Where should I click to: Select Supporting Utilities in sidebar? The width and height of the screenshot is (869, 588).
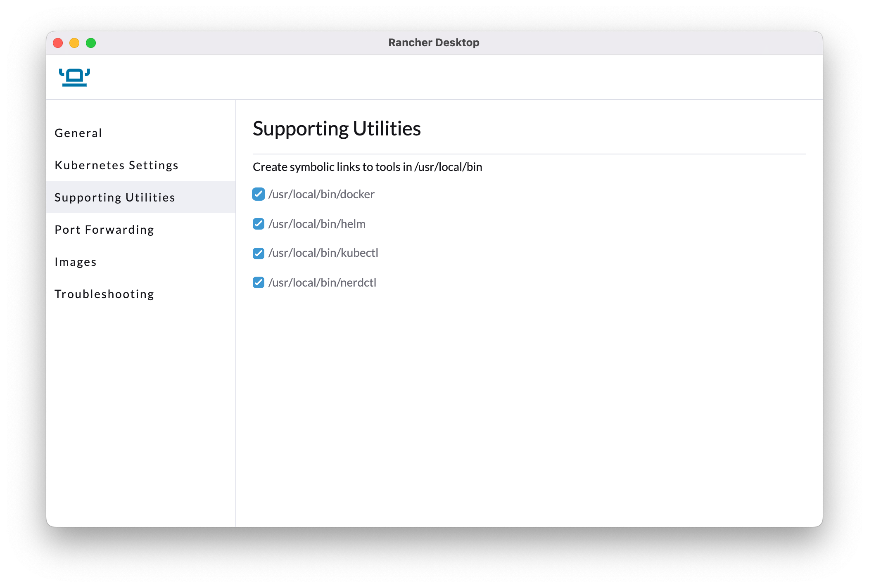[x=116, y=197]
